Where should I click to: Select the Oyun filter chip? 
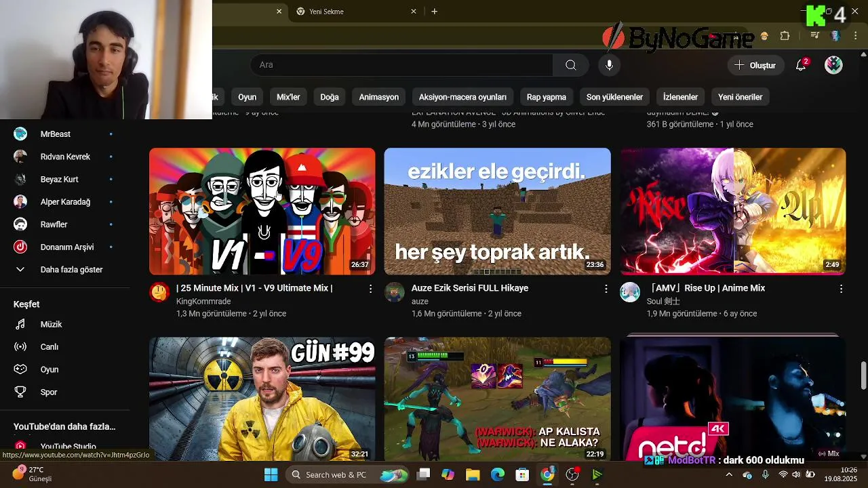tap(247, 97)
